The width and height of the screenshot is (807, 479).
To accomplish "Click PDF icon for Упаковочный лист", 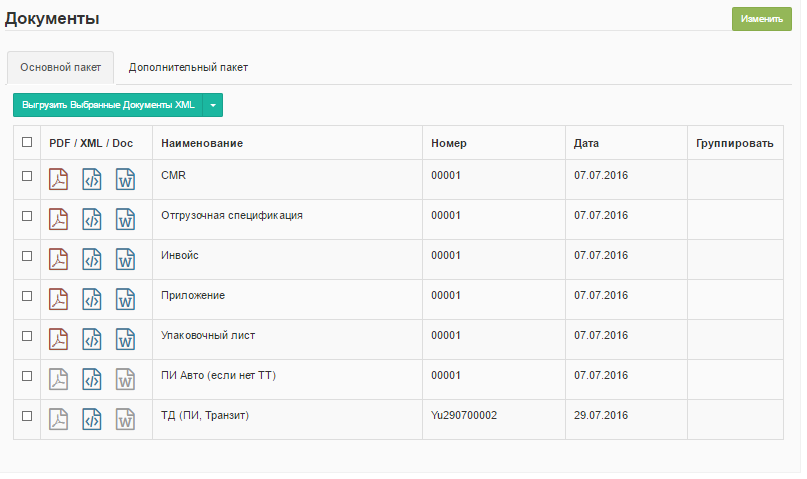I will pyautogui.click(x=59, y=340).
